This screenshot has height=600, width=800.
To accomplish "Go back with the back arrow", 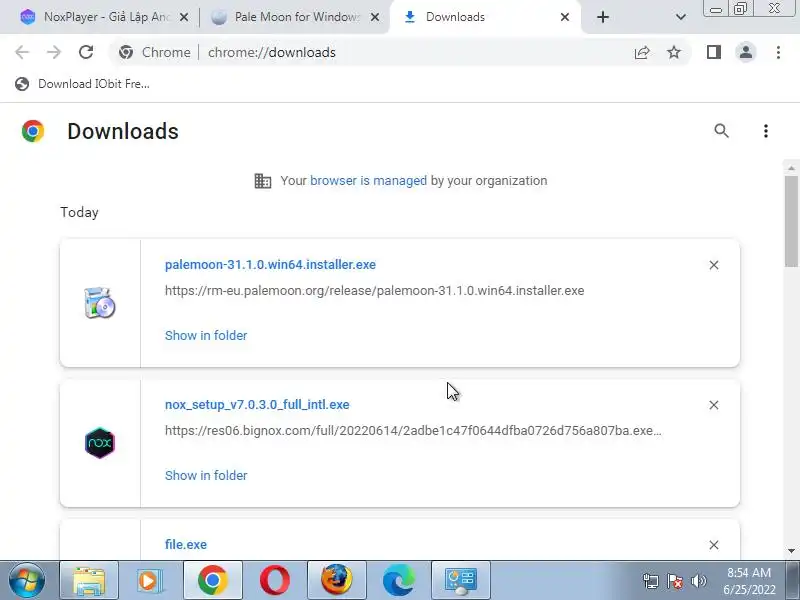I will [x=22, y=52].
